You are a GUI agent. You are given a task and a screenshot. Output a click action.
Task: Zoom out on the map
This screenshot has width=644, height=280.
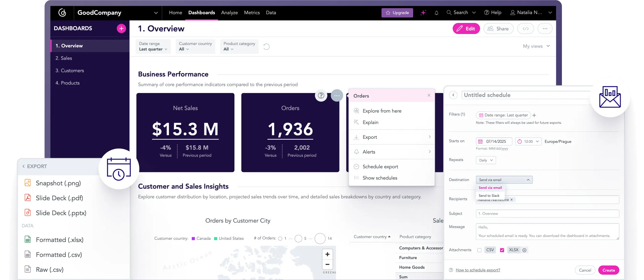[327, 264]
